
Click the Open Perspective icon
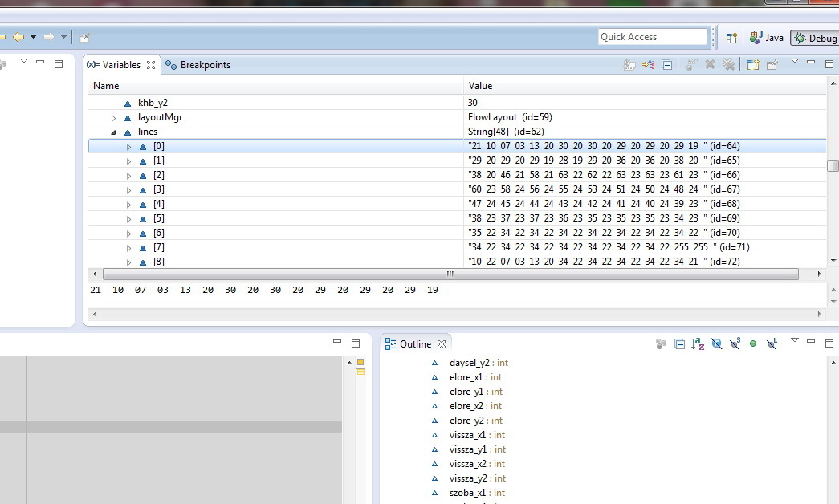[x=731, y=38]
